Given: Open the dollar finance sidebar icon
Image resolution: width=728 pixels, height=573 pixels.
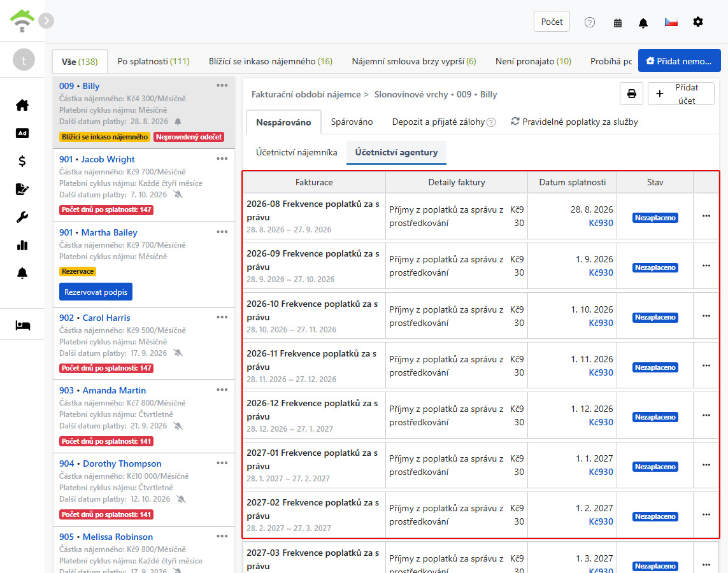Looking at the screenshot, I should click(22, 161).
